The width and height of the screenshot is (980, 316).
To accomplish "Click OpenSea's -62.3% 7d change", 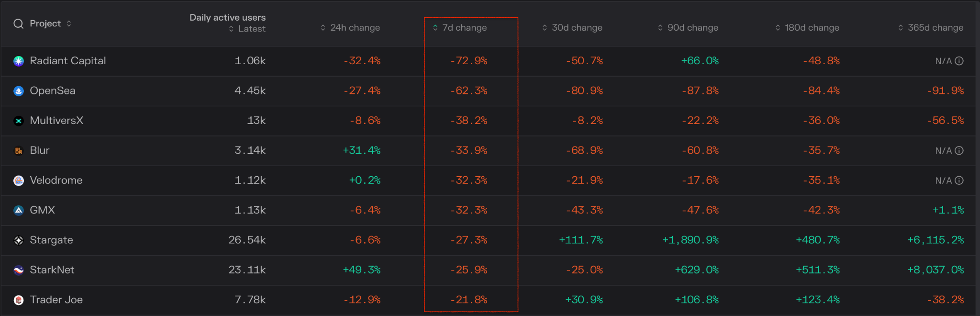I will point(469,90).
